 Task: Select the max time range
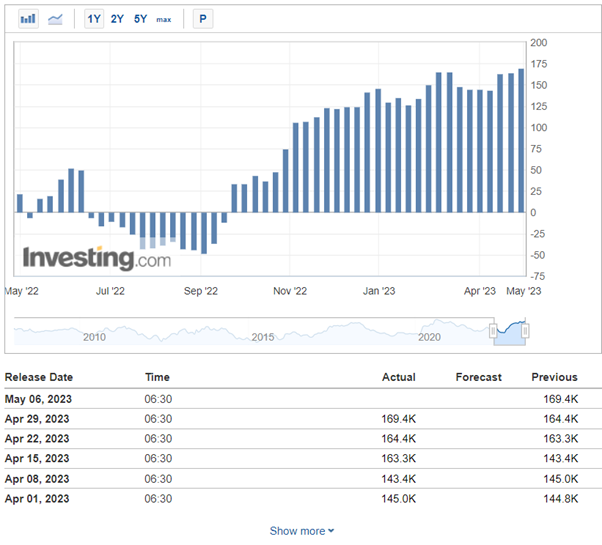point(163,19)
